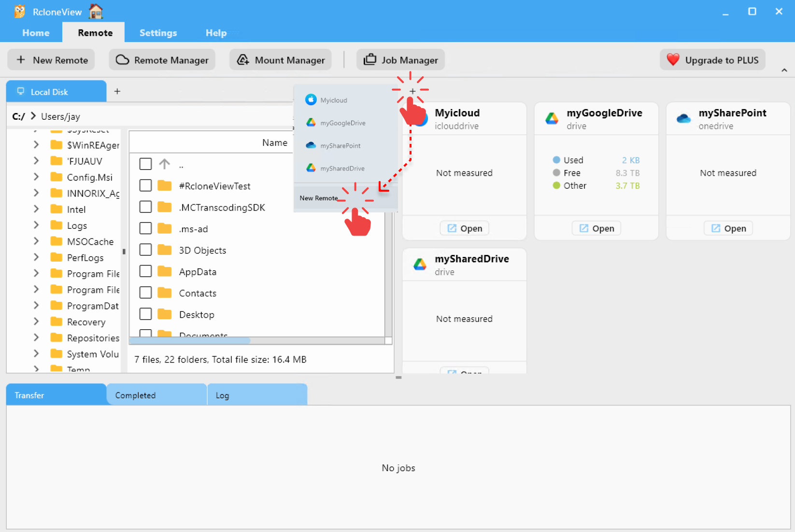
Task: Open the Settings menu
Action: coord(158,32)
